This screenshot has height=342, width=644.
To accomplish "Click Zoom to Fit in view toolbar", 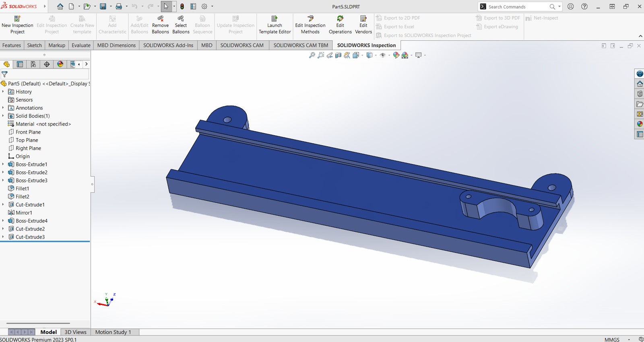I will (312, 55).
